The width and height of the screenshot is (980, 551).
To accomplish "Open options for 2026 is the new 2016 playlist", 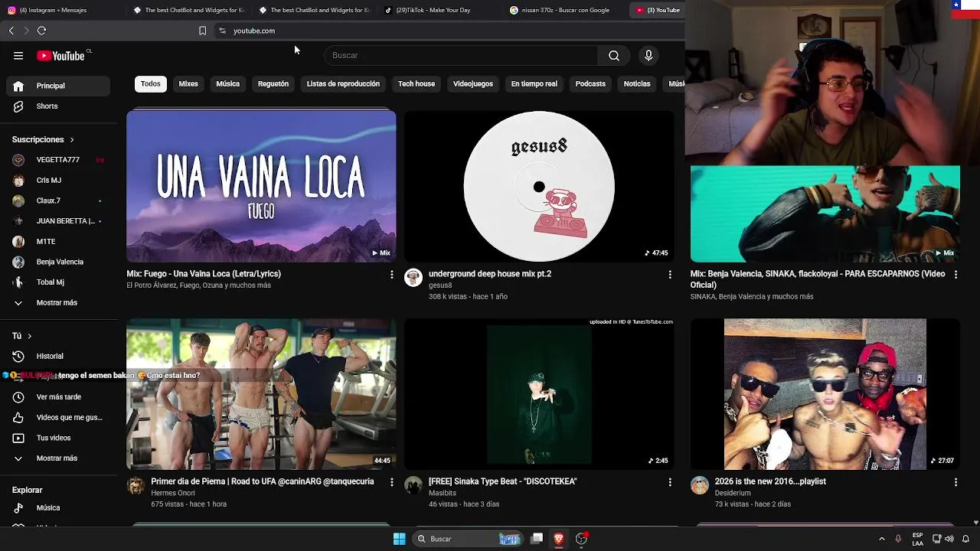I will [x=955, y=482].
